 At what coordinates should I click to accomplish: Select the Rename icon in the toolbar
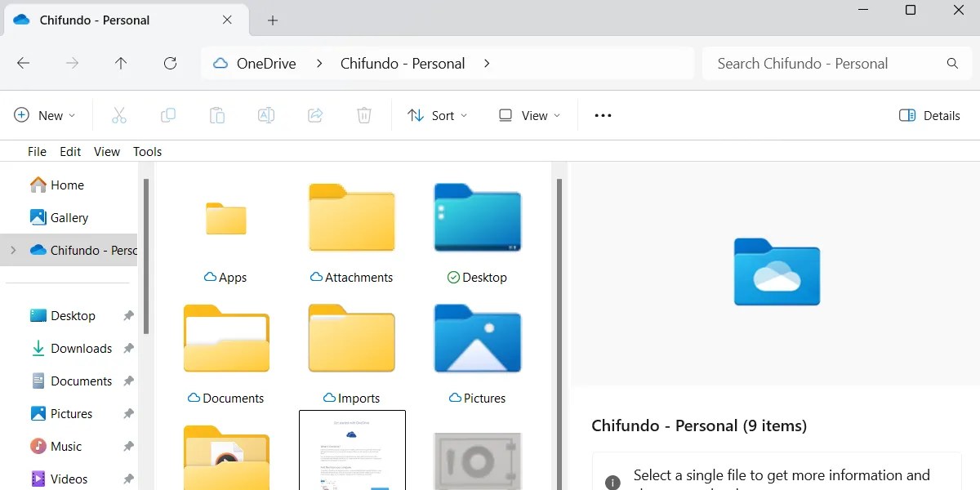(266, 115)
